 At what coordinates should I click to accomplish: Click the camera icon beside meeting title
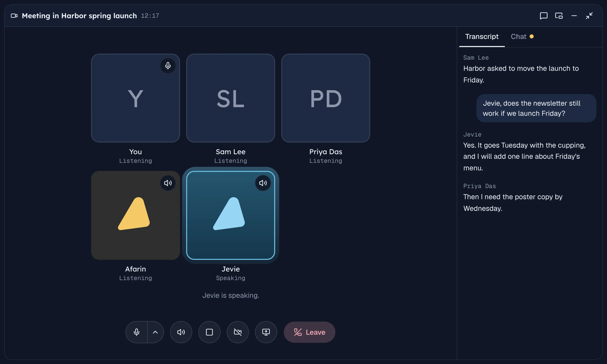pyautogui.click(x=14, y=16)
